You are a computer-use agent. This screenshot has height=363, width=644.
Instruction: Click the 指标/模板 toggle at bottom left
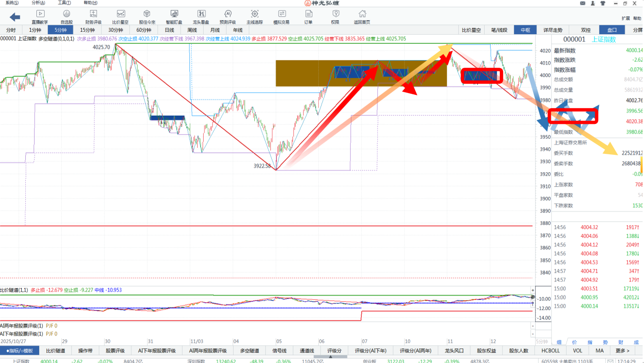20,351
